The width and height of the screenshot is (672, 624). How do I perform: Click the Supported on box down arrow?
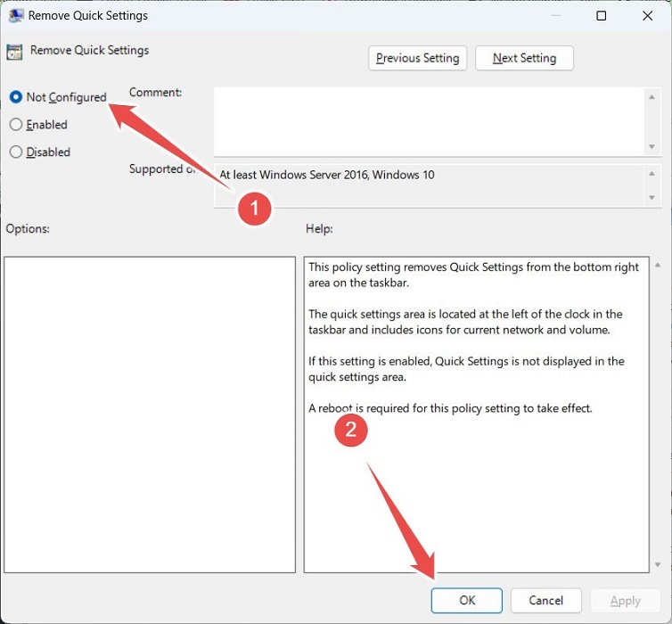tap(652, 197)
